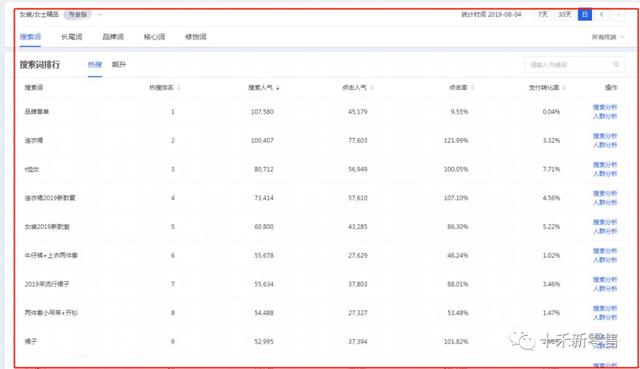Open 人群分析 for t恤女 row

click(x=605, y=174)
